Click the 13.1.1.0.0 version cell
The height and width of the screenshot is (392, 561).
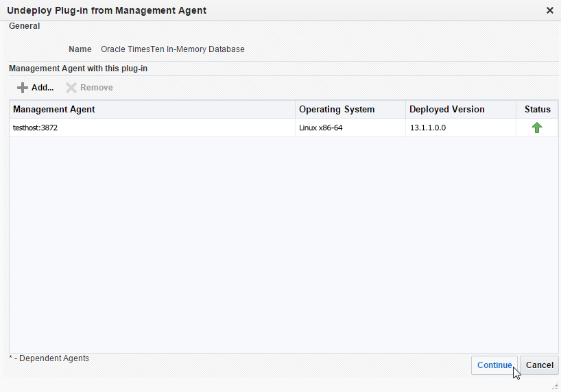point(461,127)
